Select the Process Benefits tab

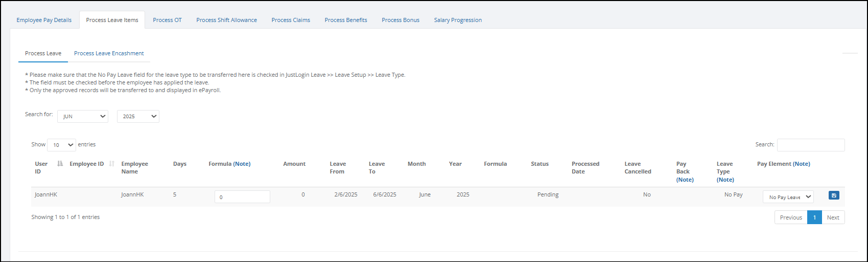pos(346,20)
